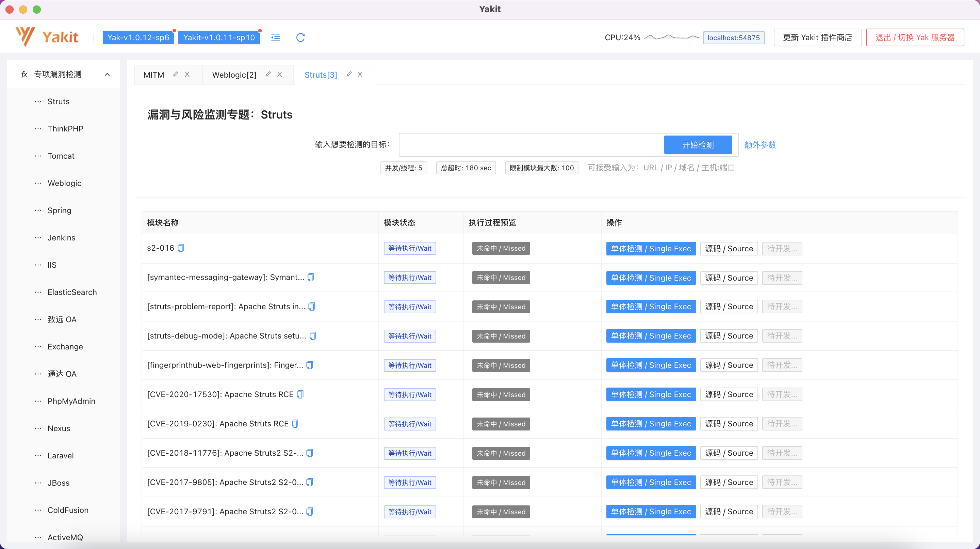This screenshot has height=549, width=980.
Task: View Source for CVE-2018-11776 module
Action: (729, 453)
